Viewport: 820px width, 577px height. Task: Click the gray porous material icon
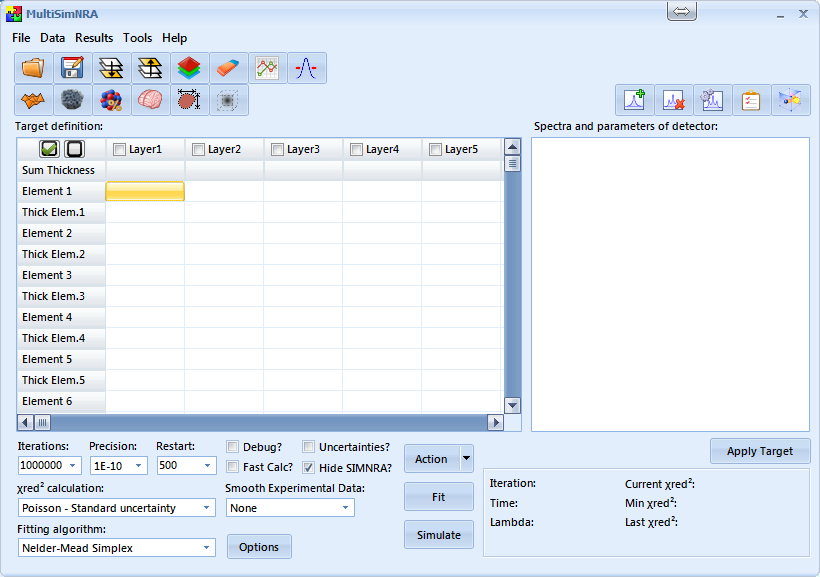point(72,100)
